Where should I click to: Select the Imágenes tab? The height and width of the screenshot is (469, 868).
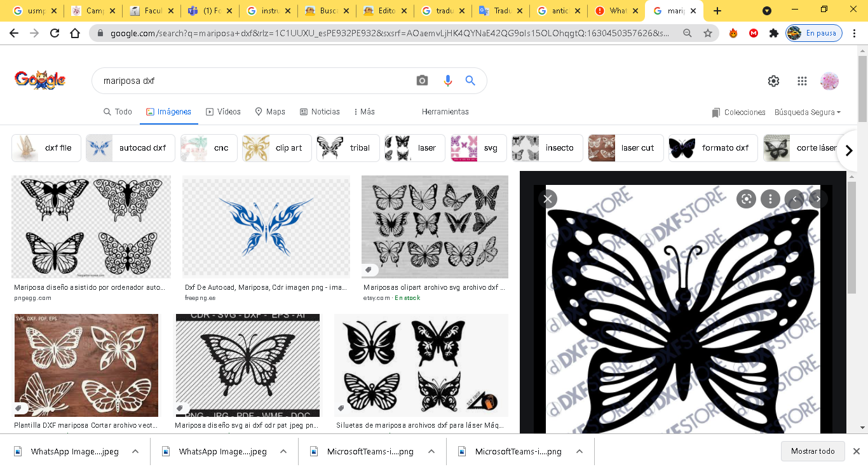click(168, 112)
